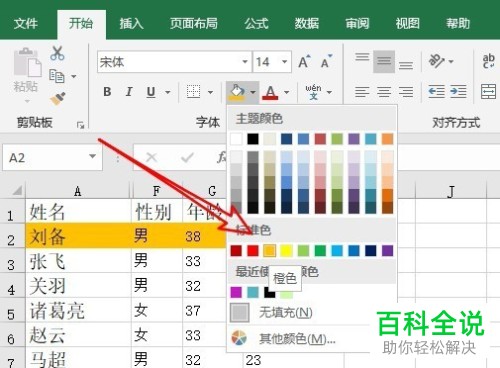Cancel formula entry with X icon
Viewport: 500px width, 368px height.
point(152,157)
